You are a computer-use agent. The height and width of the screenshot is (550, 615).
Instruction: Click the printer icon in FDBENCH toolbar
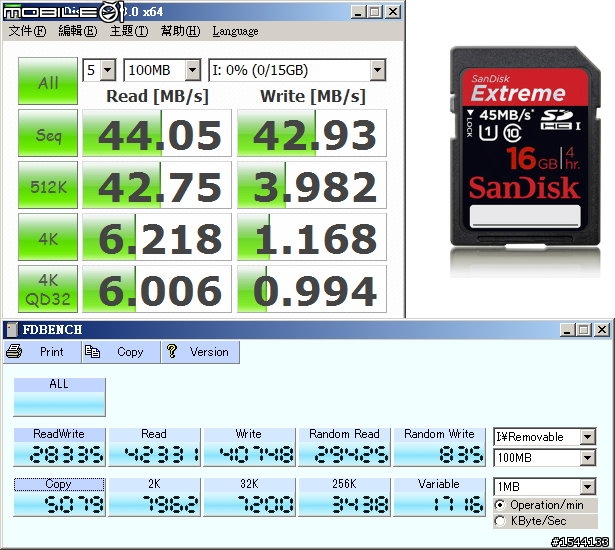pos(14,351)
